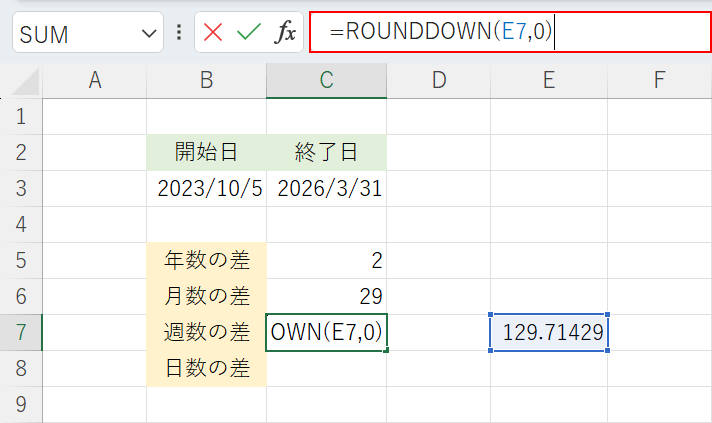This screenshot has height=423, width=712.
Task: Select column E header
Action: (549, 81)
